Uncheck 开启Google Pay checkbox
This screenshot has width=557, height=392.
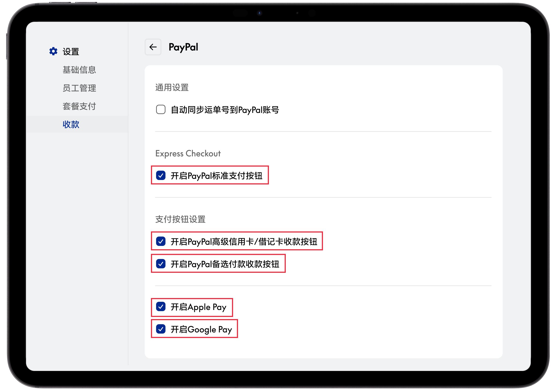161,329
